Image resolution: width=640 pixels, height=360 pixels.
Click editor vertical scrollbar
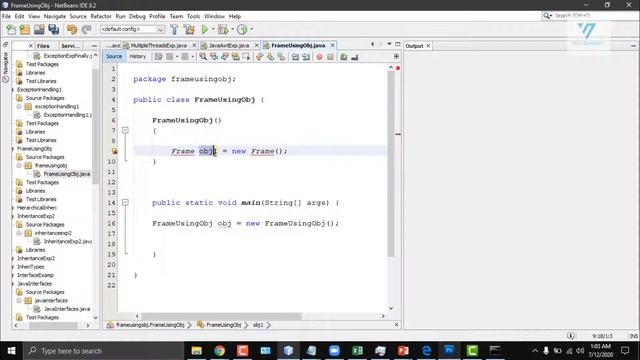391,163
